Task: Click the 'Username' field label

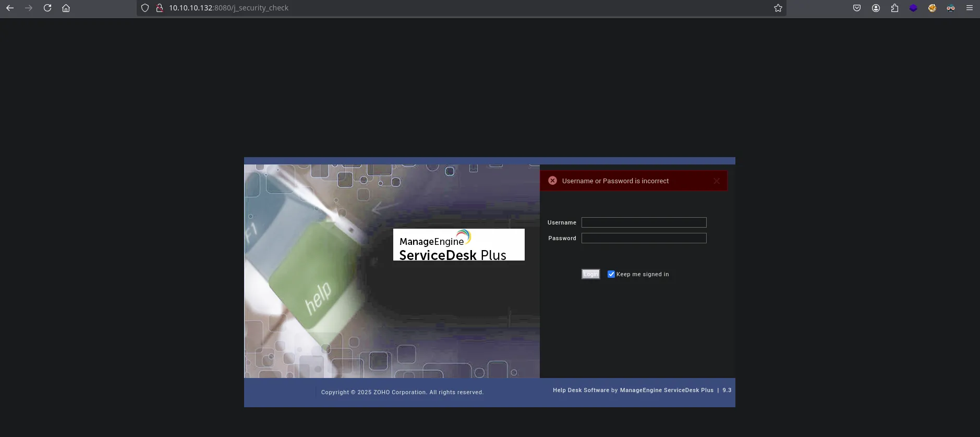Action: (562, 222)
